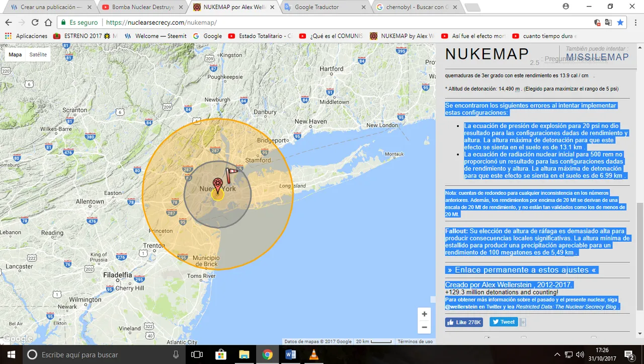The image size is (644, 364).
Task: Click the 'Fallout:' label in the sidebar
Action: (x=456, y=231)
